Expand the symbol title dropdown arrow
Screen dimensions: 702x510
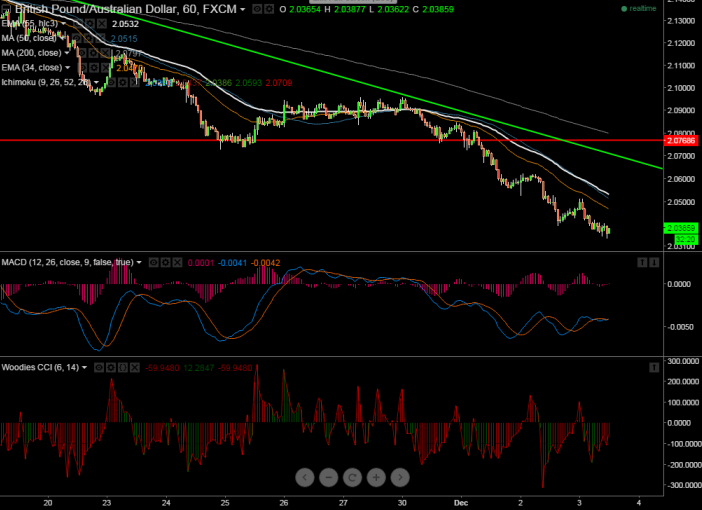[x=242, y=9]
